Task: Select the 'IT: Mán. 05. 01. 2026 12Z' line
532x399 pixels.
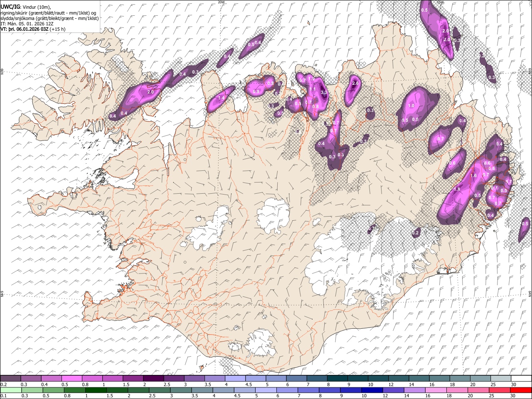Action: (27, 24)
